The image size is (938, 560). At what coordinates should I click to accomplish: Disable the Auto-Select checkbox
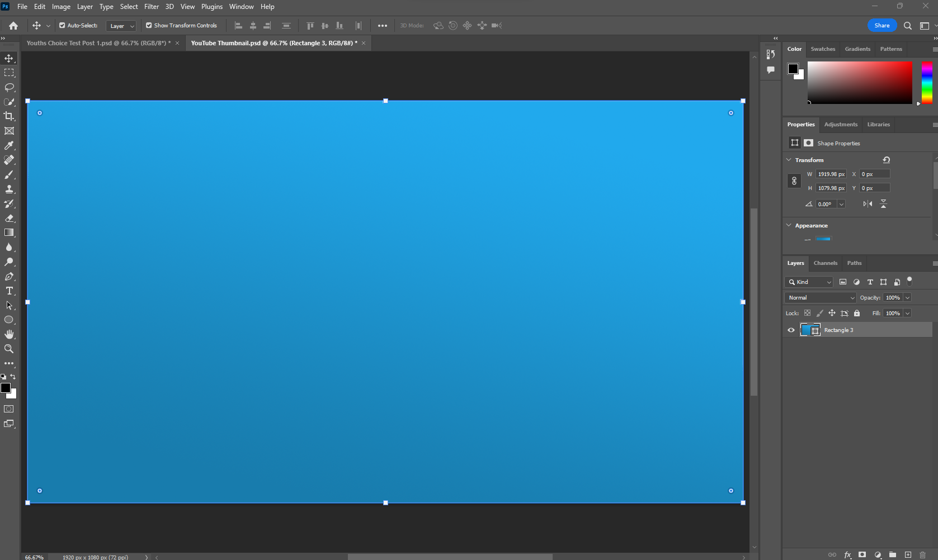62,26
